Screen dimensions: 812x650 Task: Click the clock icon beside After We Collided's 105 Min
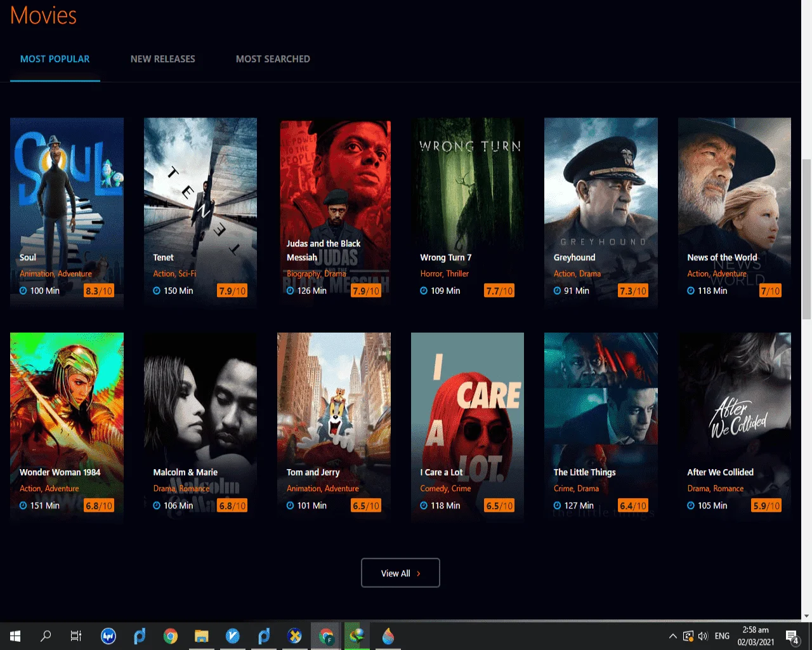(x=691, y=506)
